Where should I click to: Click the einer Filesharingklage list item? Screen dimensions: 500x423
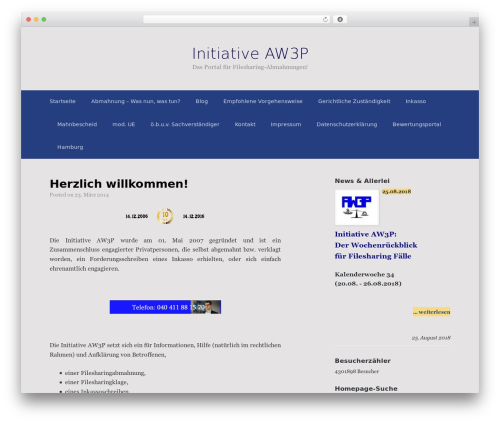(97, 382)
